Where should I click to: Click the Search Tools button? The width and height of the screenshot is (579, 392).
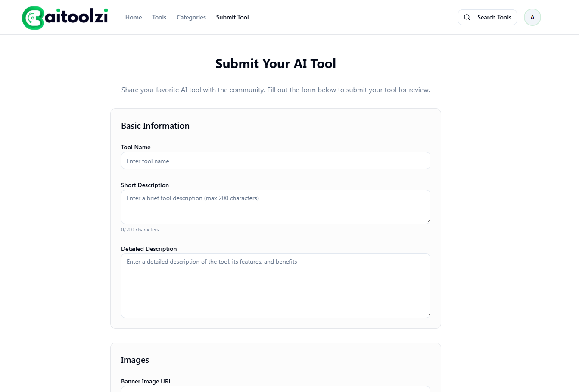click(487, 17)
